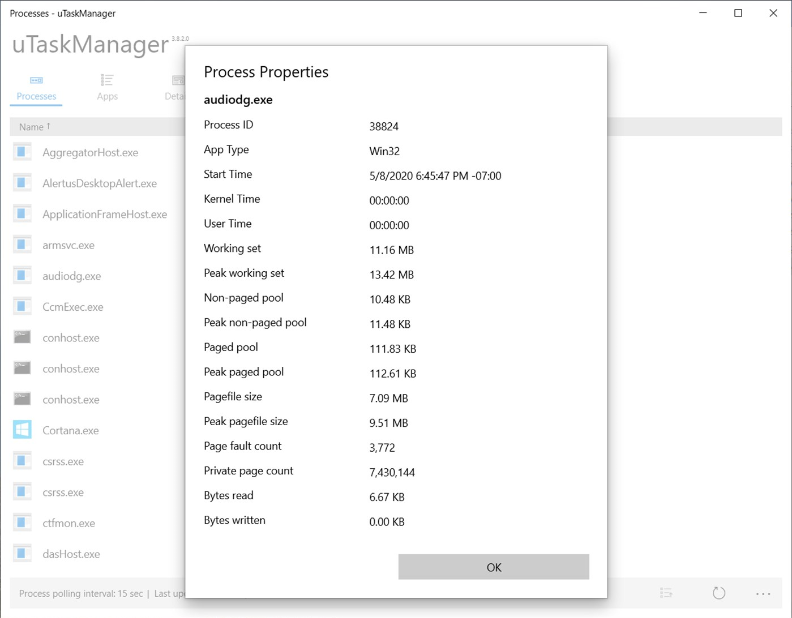This screenshot has width=792, height=618.
Task: Click the Process ID value 38824
Action: (x=384, y=126)
